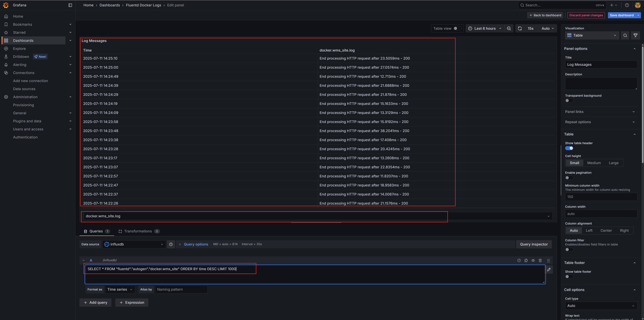Click the filter icon next to visualization search
Image resolution: width=644 pixels, height=320 pixels.
coord(635,35)
